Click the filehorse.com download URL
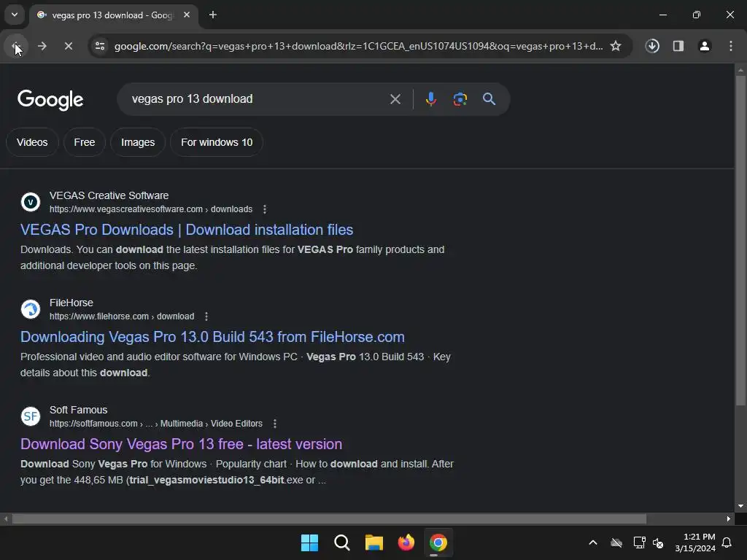Viewport: 747px width, 560px height. point(122,316)
